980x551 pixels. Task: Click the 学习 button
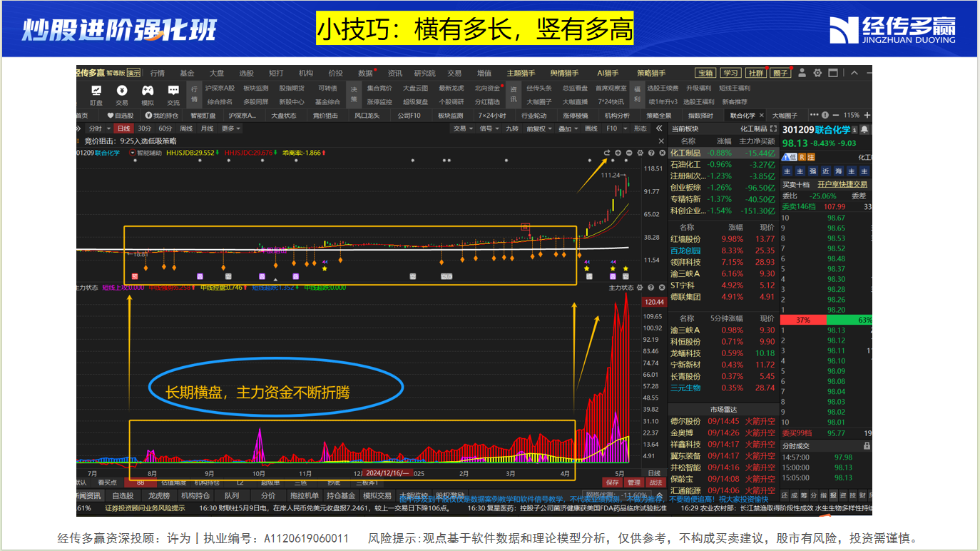pos(730,73)
